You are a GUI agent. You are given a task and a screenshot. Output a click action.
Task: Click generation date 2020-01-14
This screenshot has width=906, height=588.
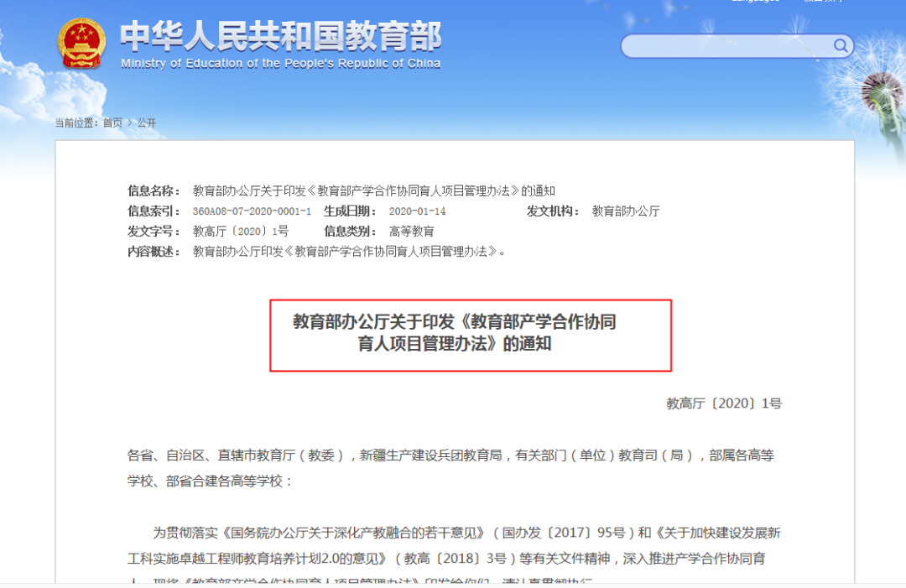pos(417,211)
